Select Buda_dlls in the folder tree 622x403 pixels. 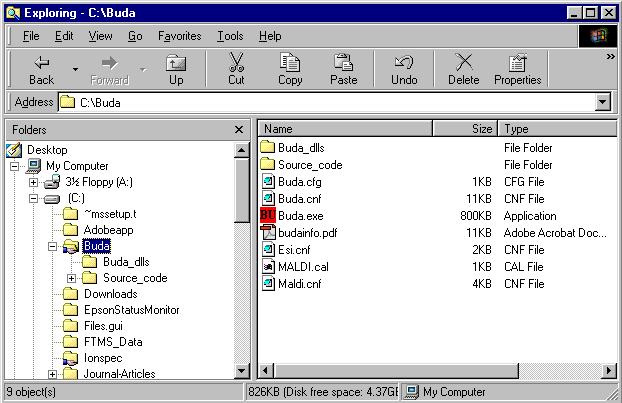tap(126, 262)
